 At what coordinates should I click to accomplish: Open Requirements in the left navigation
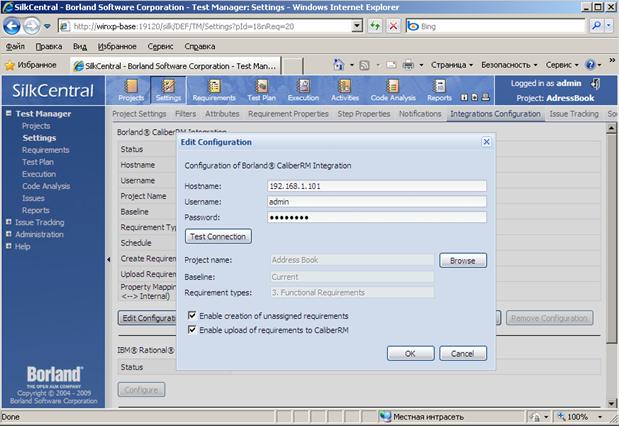click(x=45, y=150)
